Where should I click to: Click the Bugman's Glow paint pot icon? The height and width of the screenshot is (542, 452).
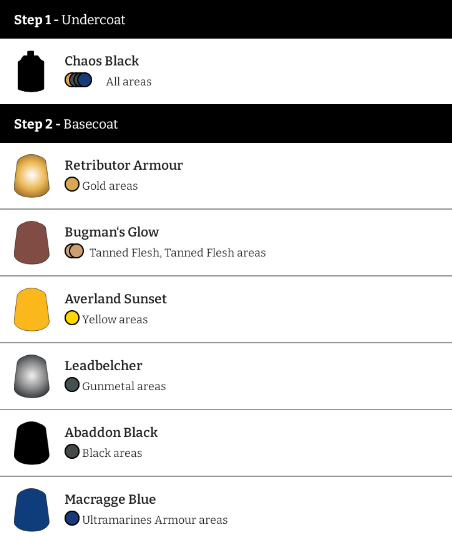pos(31,243)
